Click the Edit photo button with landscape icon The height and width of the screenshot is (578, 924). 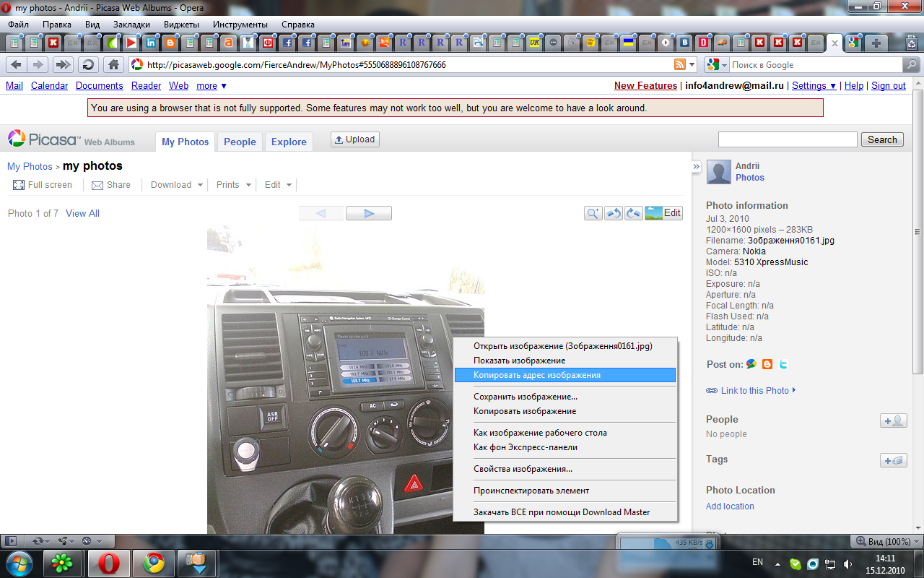click(663, 213)
